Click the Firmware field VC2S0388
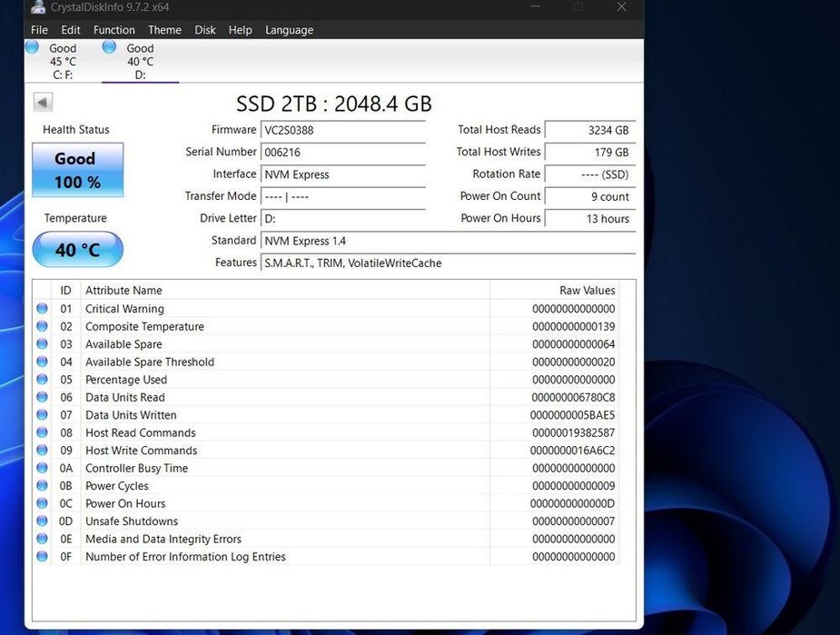The width and height of the screenshot is (840, 635). point(343,130)
